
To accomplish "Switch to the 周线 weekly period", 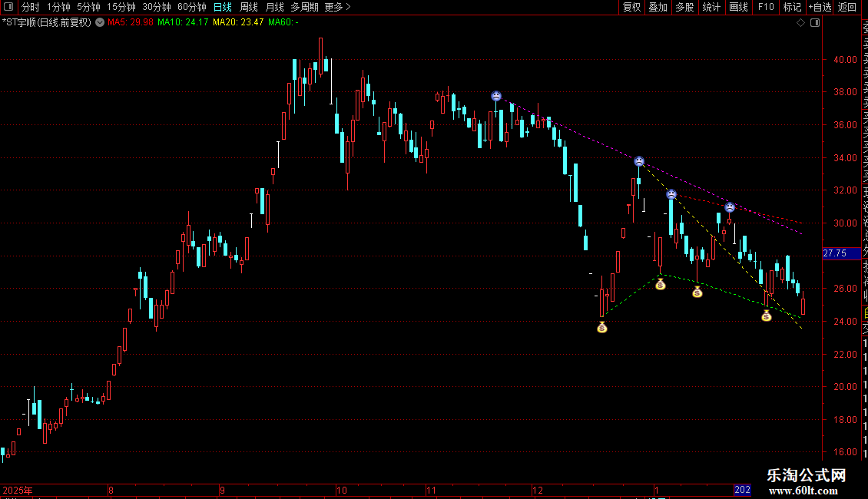I will tap(249, 7).
